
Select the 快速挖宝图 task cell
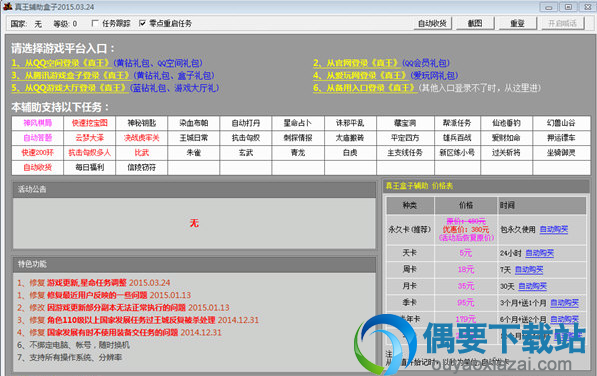point(89,123)
